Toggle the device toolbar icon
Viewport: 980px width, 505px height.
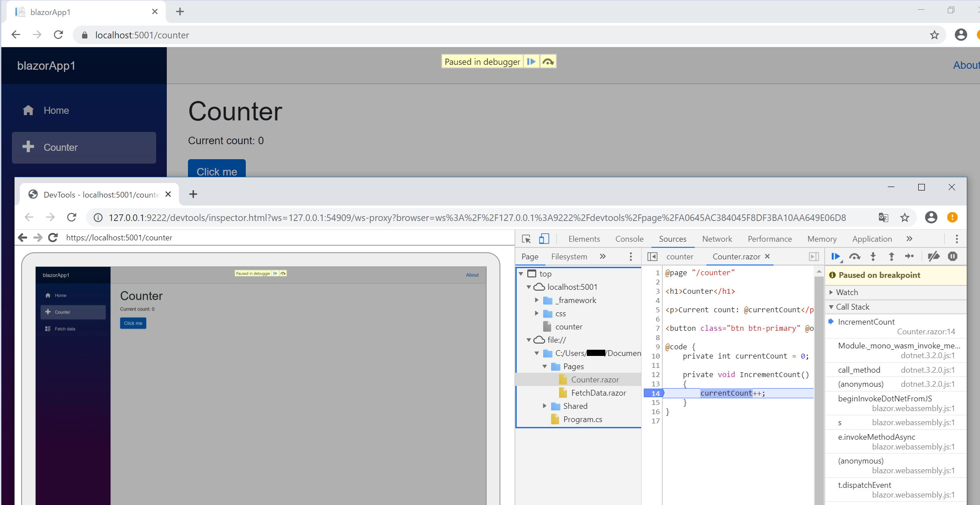click(544, 239)
